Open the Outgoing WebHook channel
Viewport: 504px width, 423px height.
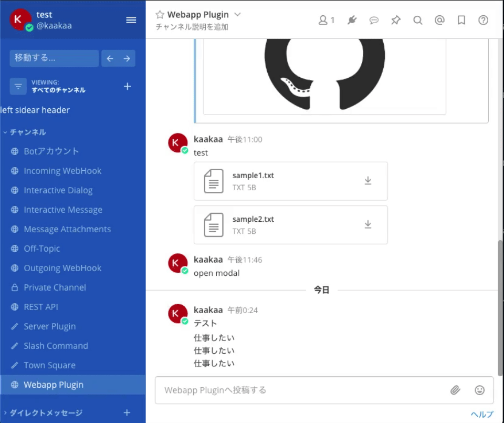pyautogui.click(x=72, y=268)
